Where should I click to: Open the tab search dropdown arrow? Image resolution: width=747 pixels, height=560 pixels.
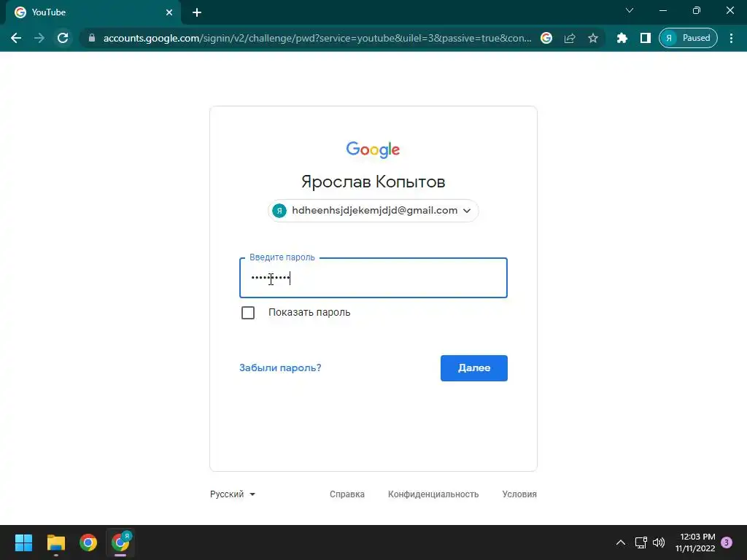(630, 10)
